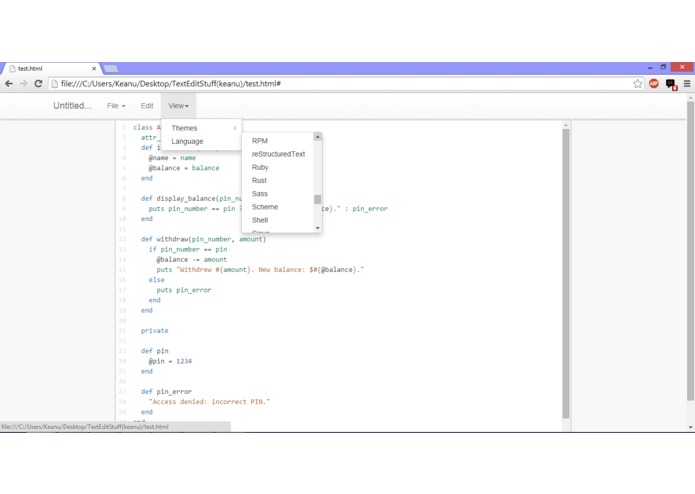The height and width of the screenshot is (494, 695).
Task: Click the '@balance -= amount' line
Action: click(191, 260)
